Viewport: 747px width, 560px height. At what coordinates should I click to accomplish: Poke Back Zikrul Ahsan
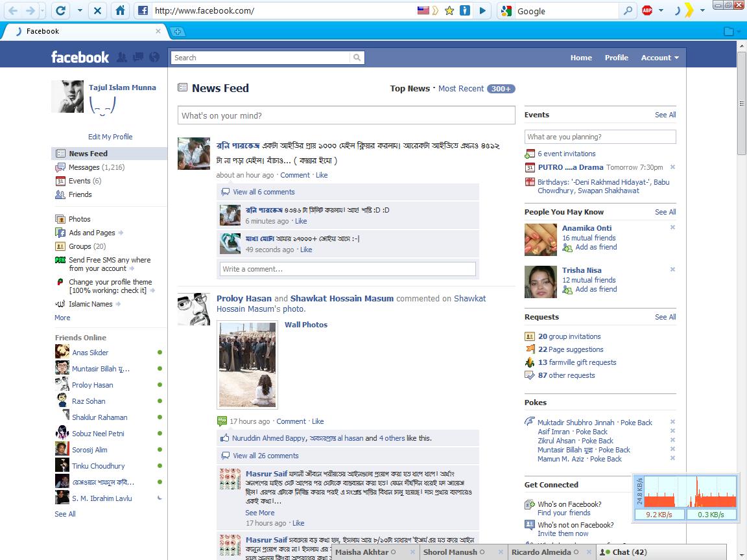[597, 441]
